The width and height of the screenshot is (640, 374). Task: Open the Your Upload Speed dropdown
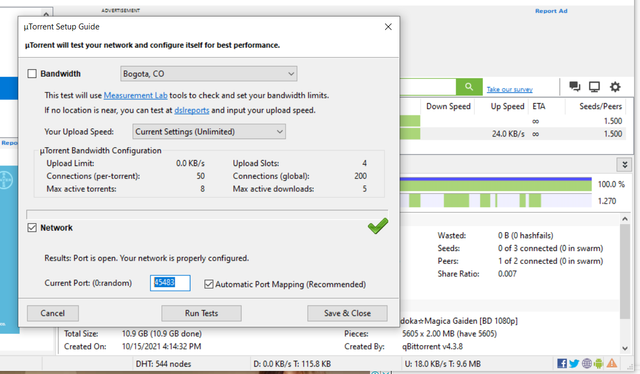coord(209,131)
